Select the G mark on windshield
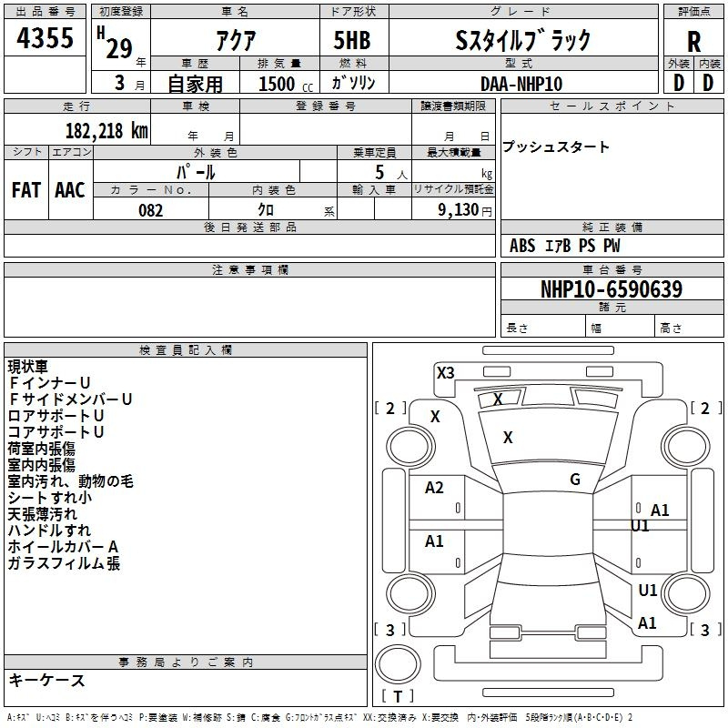The width and height of the screenshot is (728, 728). point(575,480)
